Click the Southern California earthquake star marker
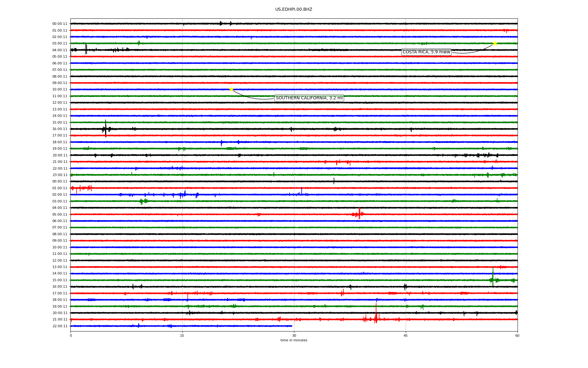588x368 pixels. tap(231, 89)
